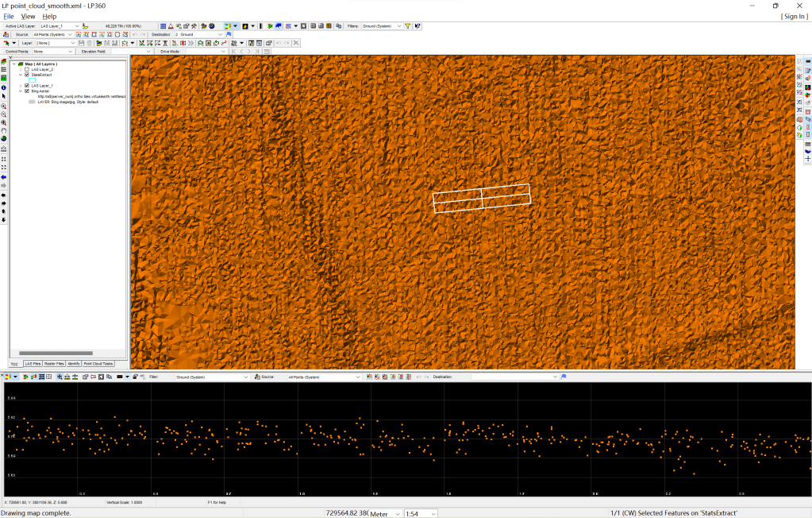Viewport: 812px width, 518px height.
Task: Click the blue previous-extent arrow
Action: coord(4,176)
